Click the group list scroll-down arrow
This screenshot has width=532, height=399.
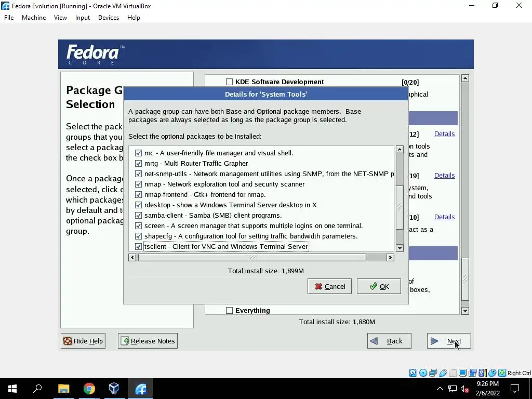tap(465, 311)
